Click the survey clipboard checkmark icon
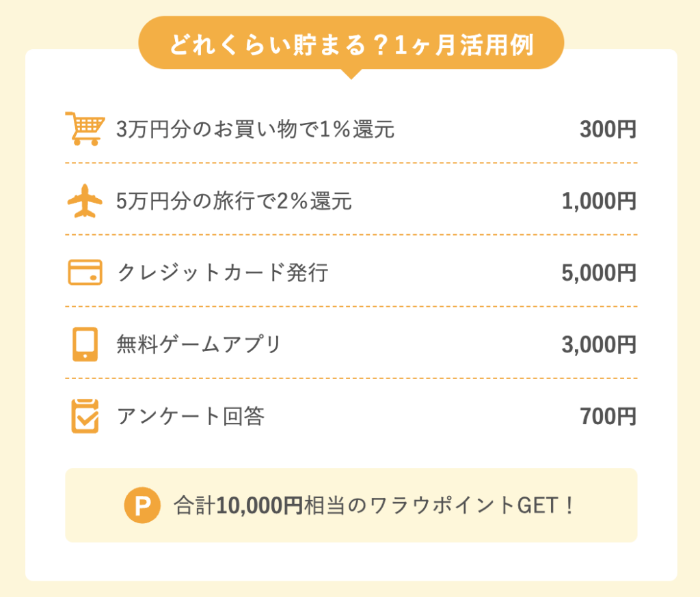700x597 pixels. tap(85, 416)
